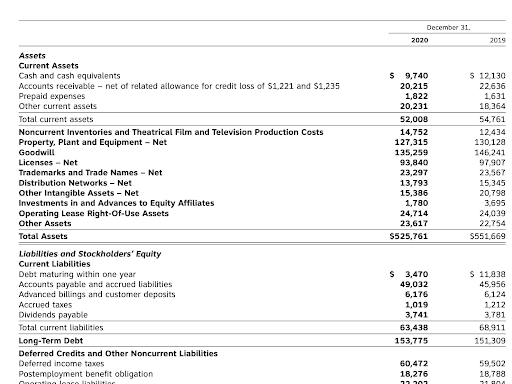The width and height of the screenshot is (512, 384).
Task: Select 'Trademarks and Trade Names – Net' label
Action: click(x=90, y=173)
